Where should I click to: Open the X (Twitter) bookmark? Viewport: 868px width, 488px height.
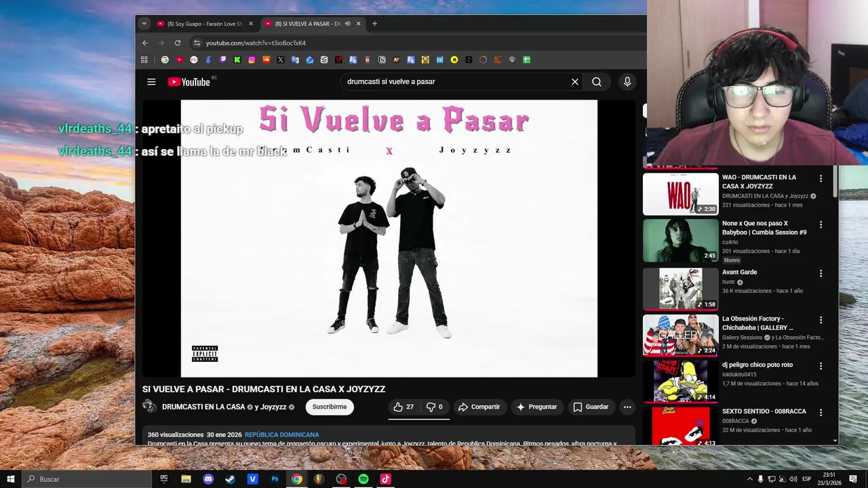tap(281, 60)
